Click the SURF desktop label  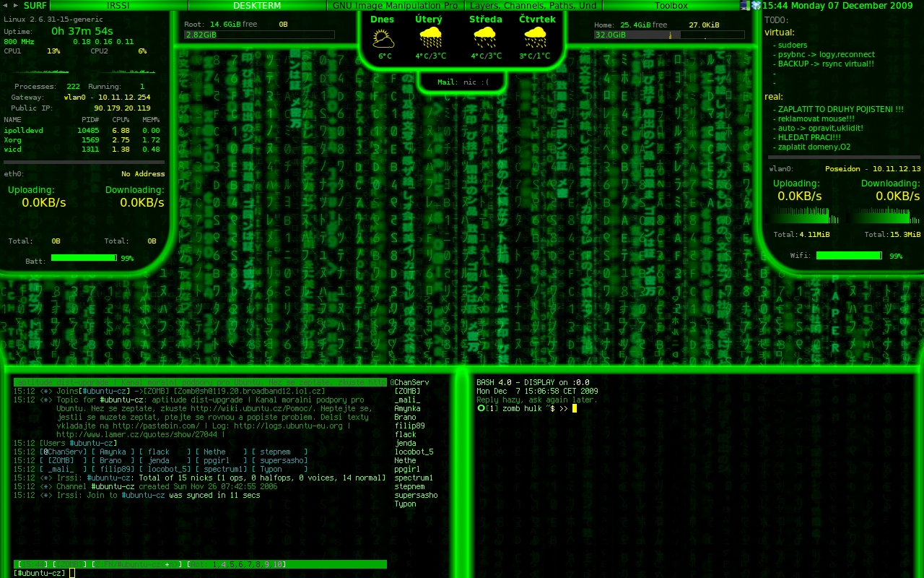click(x=35, y=5)
